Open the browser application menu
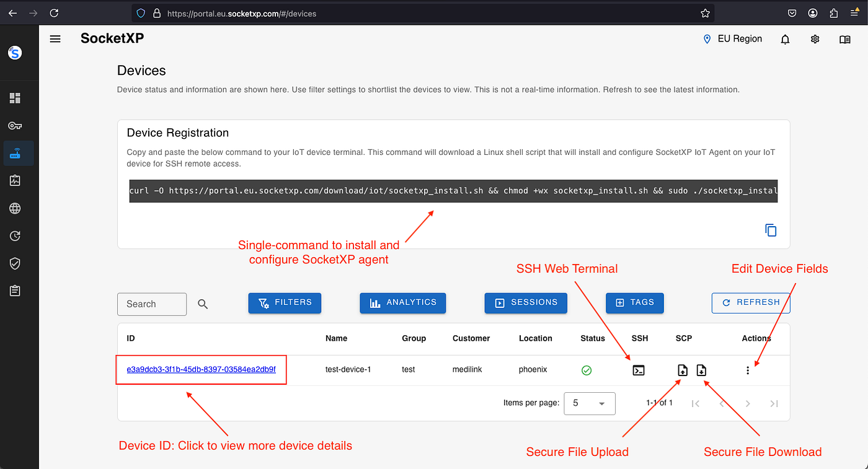This screenshot has width=868, height=469. click(854, 13)
